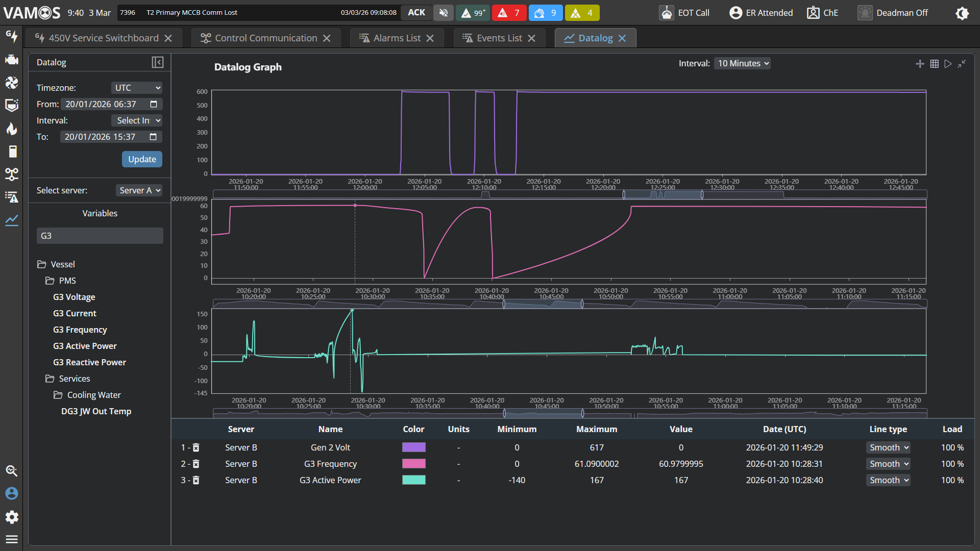
Task: Click the Deadman Off beacon icon
Action: coord(865,13)
